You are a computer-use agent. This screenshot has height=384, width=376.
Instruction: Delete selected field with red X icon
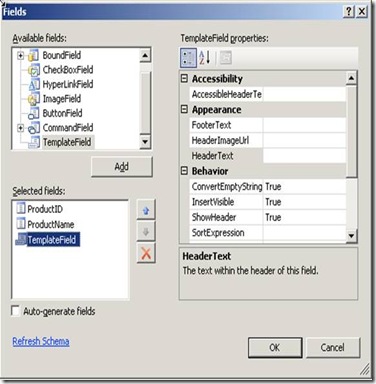point(146,254)
